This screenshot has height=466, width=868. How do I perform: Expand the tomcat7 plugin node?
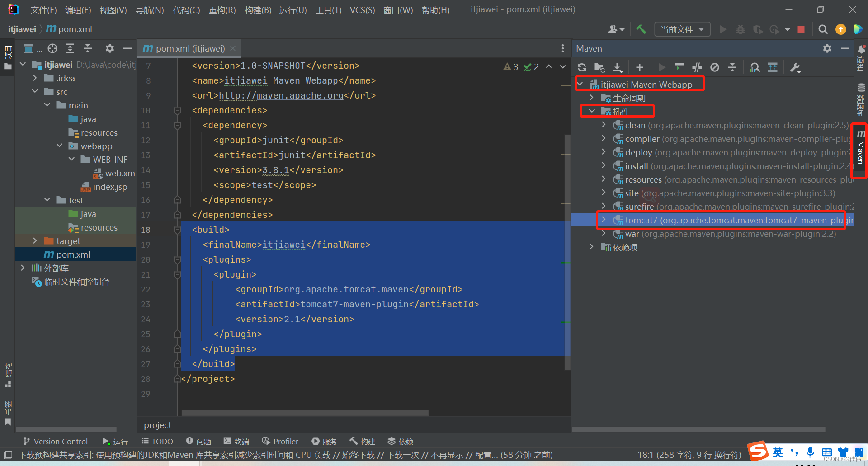604,220
